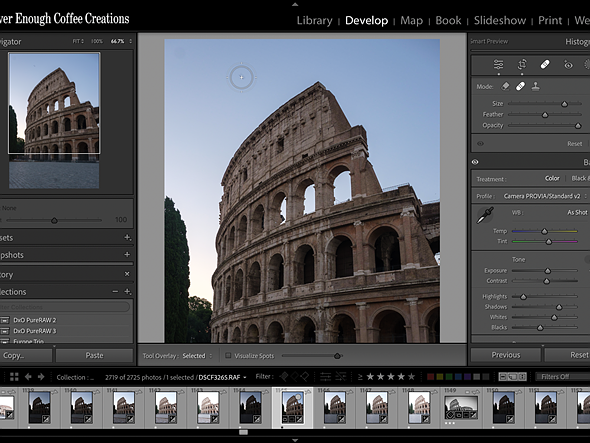This screenshot has height=443, width=590.
Task: Adjust the healing Size slider
Action: [564, 104]
